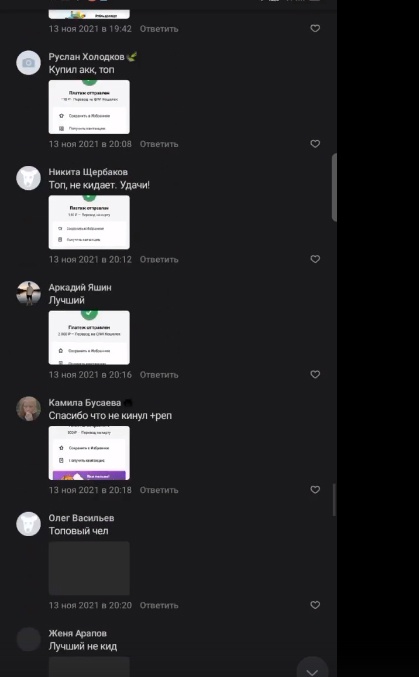Click the right-side comments scrollbar handle
Screen dimensions: 419x677
click(x=334, y=187)
